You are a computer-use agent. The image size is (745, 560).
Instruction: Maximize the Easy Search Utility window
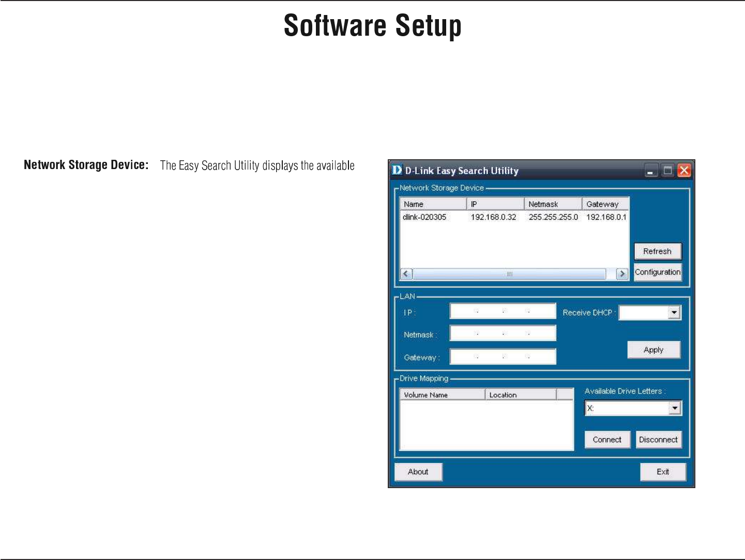668,171
